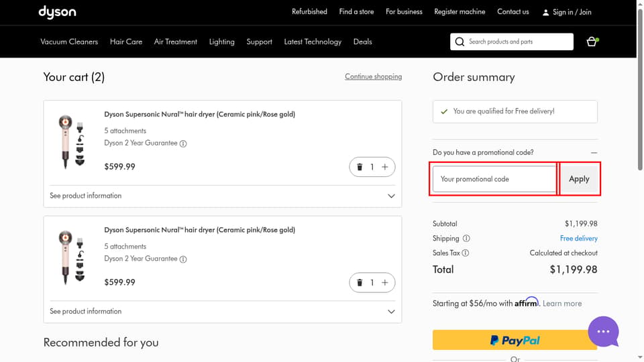Open the Air Treatment menu
The image size is (644, 362).
(x=175, y=42)
